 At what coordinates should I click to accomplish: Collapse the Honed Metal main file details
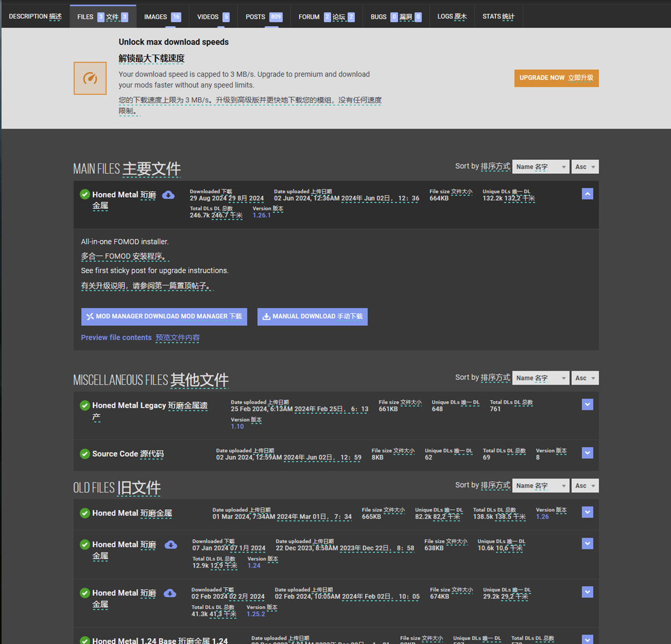pyautogui.click(x=587, y=193)
